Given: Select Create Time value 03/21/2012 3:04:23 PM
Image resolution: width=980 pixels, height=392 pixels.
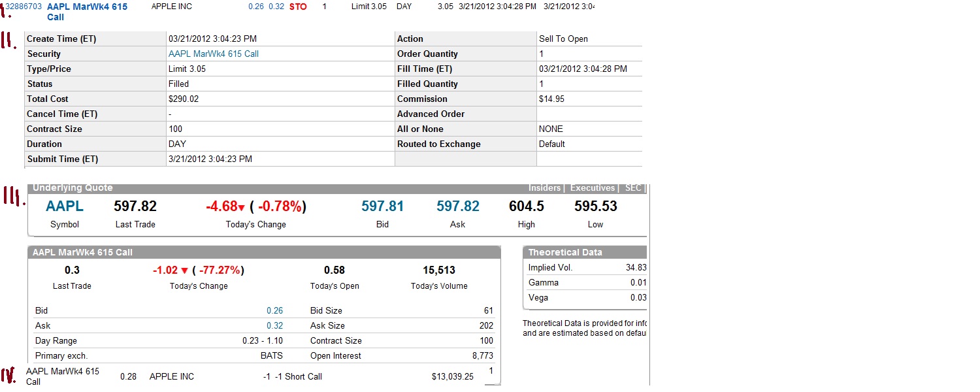Looking at the screenshot, I should (212, 39).
